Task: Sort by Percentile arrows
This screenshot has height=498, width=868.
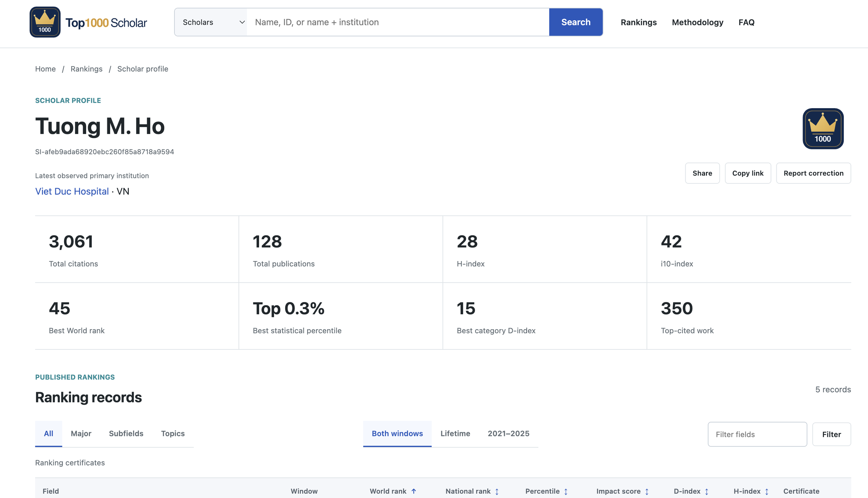Action: (566, 491)
